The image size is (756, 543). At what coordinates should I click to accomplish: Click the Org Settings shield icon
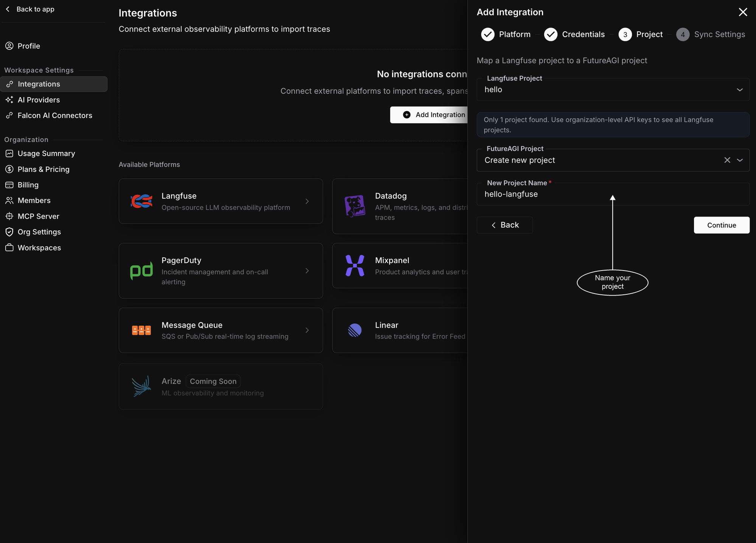click(x=9, y=232)
